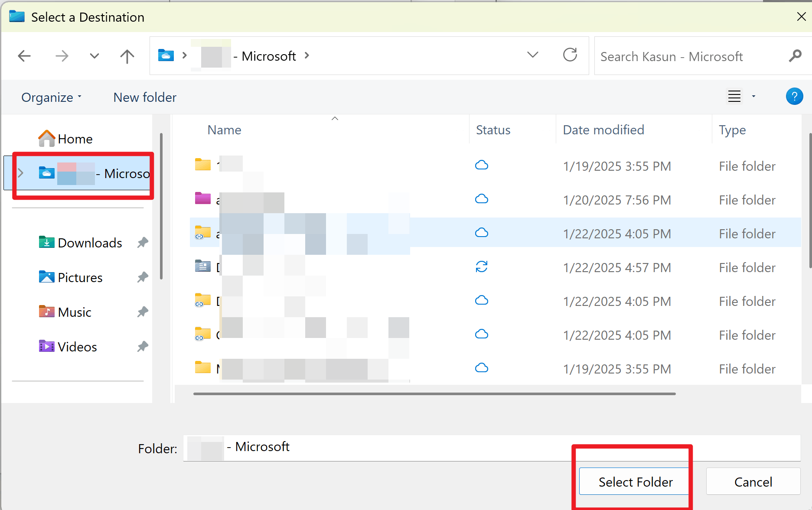Screen dimensions: 812x510
Task: Click OneDrive icon in address bar
Action: pos(166,55)
